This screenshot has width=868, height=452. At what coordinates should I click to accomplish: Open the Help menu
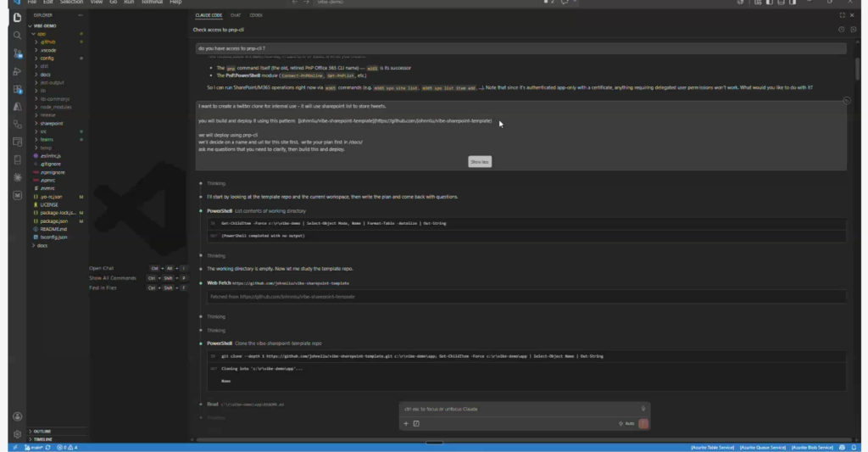point(175,3)
